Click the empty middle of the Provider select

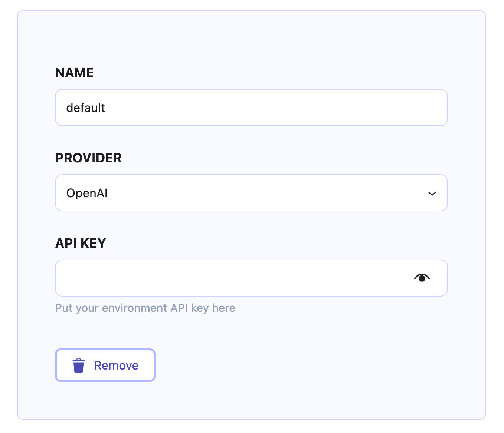260,193
